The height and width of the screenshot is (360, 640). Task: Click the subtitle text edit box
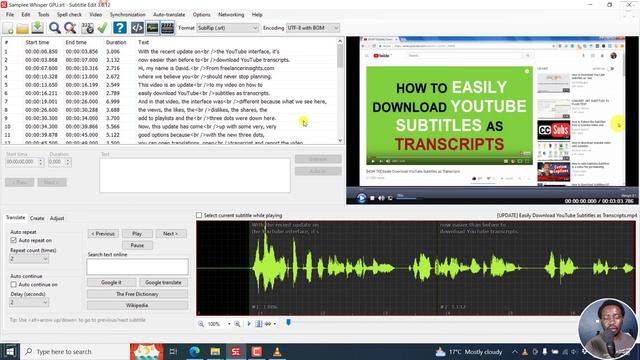[195, 175]
